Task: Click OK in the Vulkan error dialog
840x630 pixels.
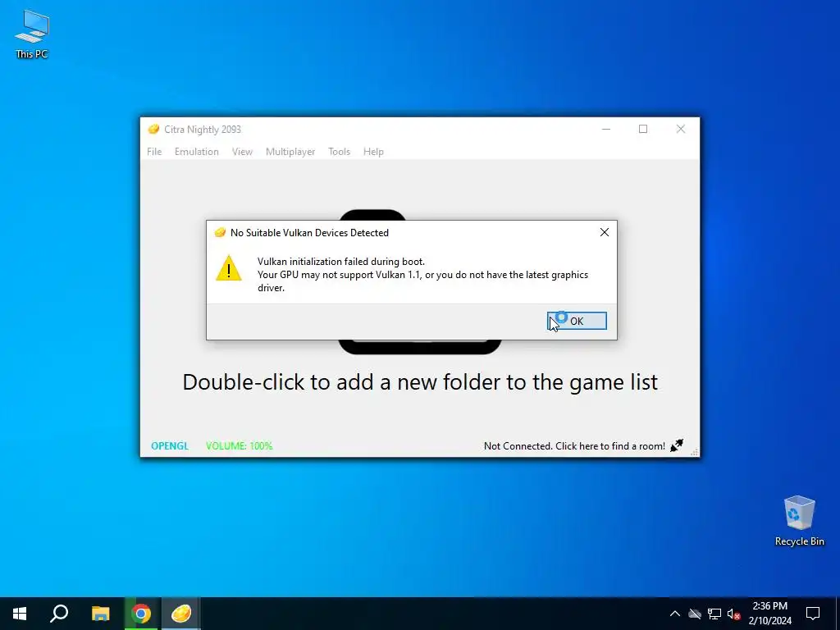Action: (x=577, y=321)
